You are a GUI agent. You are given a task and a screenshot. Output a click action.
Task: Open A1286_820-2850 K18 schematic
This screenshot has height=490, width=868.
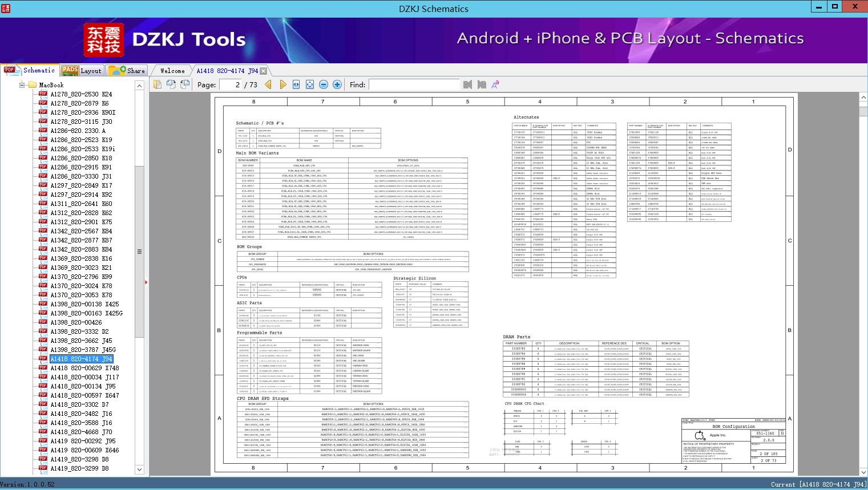pos(81,158)
